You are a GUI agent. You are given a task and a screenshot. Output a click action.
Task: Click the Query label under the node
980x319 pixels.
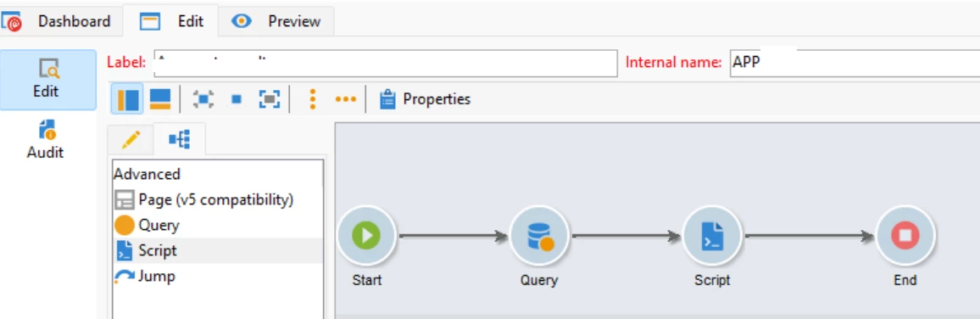point(539,280)
